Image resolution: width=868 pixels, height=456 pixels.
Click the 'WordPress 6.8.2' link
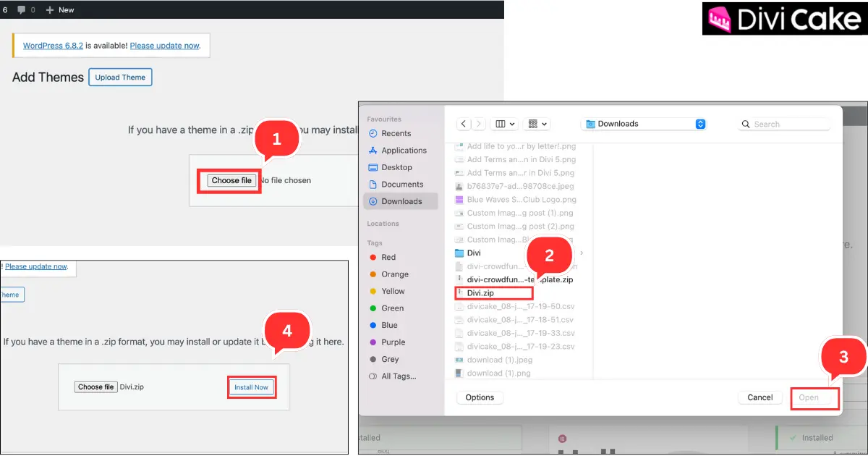[x=53, y=45]
